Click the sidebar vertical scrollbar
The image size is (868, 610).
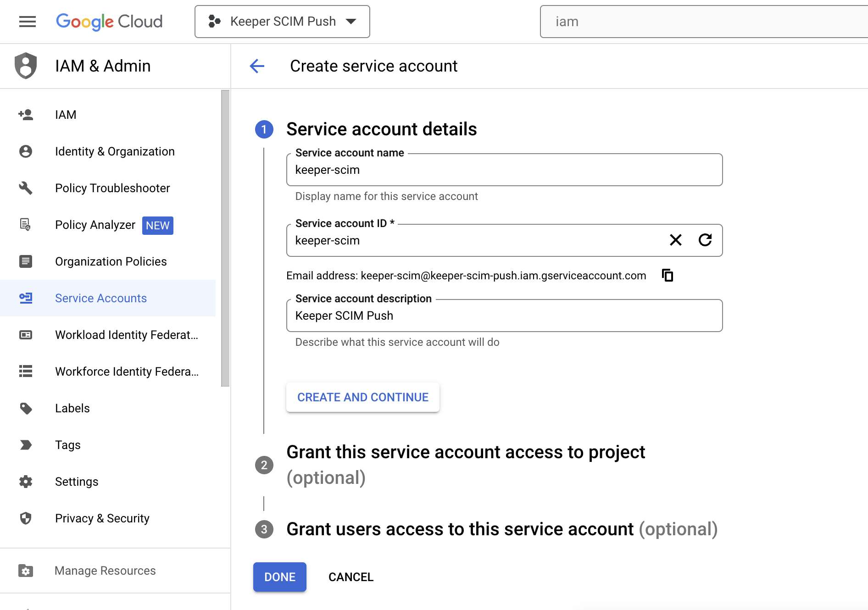pyautogui.click(x=225, y=238)
